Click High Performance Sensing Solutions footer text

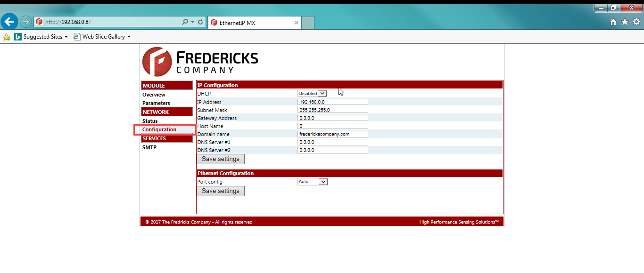pos(459,222)
